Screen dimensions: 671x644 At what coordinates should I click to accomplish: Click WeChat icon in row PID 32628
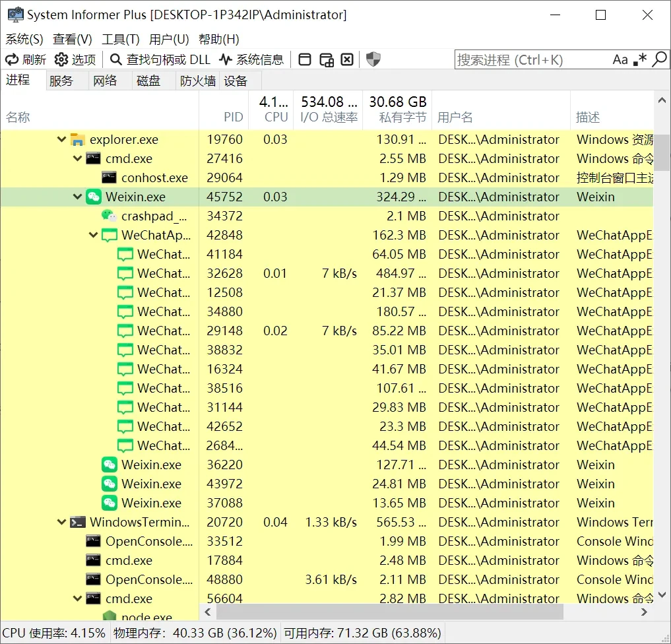[125, 273]
